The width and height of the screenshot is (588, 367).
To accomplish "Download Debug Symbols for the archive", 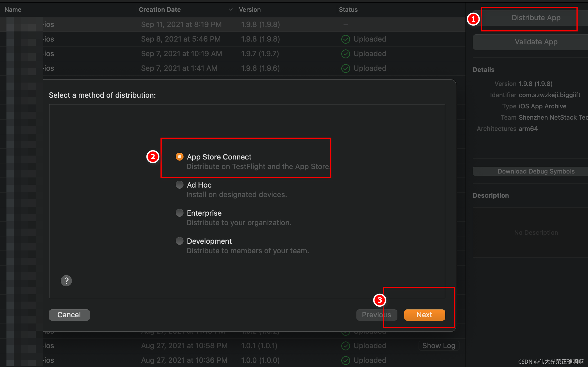I will pyautogui.click(x=536, y=171).
